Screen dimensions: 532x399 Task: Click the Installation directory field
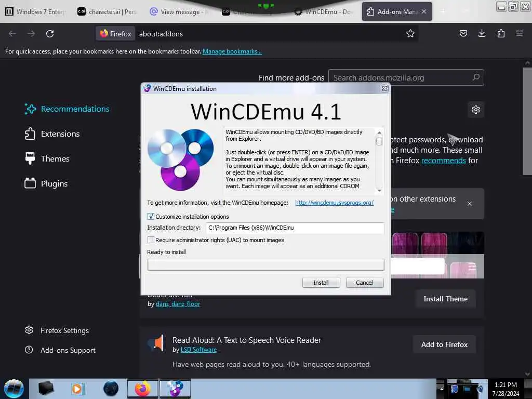pos(295,228)
